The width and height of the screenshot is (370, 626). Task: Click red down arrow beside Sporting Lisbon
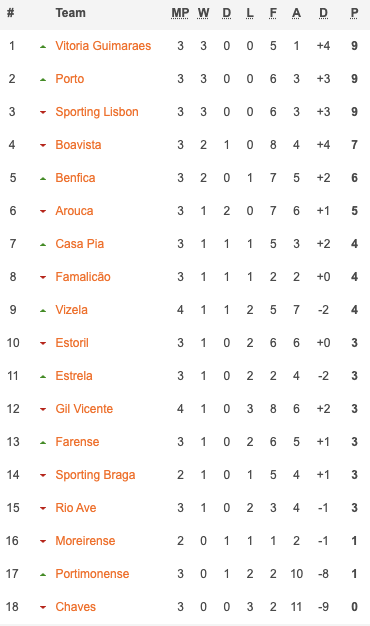(43, 113)
